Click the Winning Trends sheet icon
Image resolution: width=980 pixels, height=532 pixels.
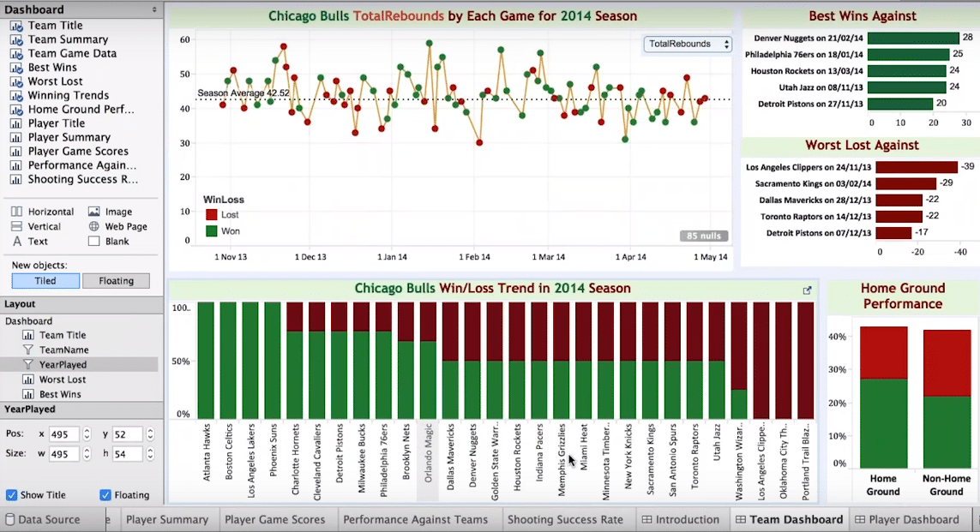tap(17, 96)
